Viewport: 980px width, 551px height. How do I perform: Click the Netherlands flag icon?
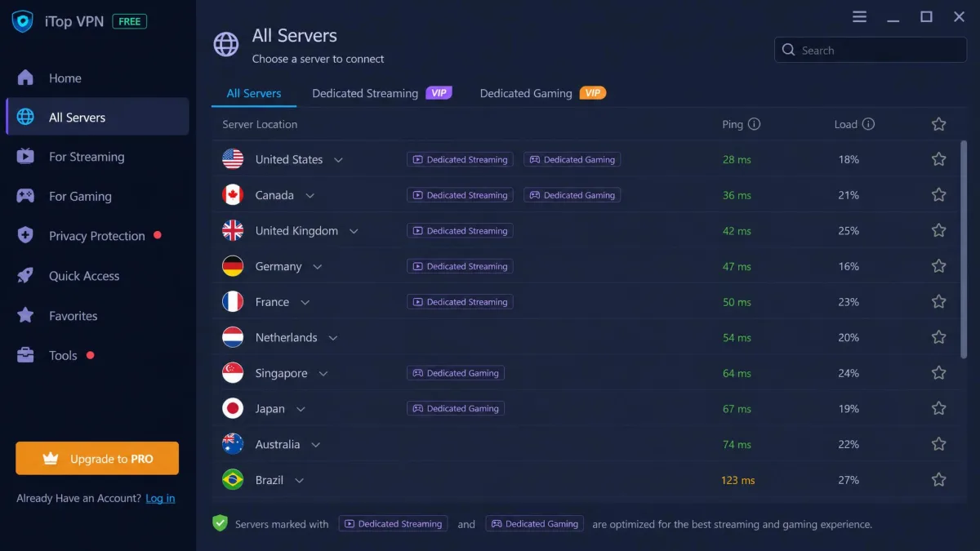tap(233, 337)
